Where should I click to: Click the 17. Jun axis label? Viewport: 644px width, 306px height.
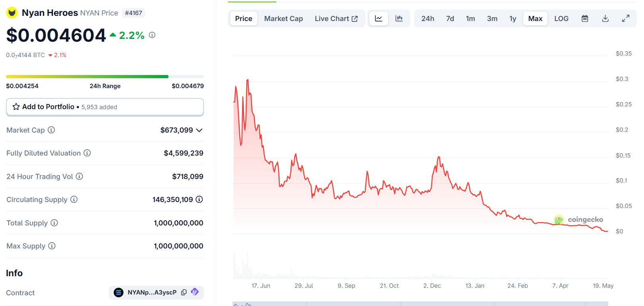(261, 286)
